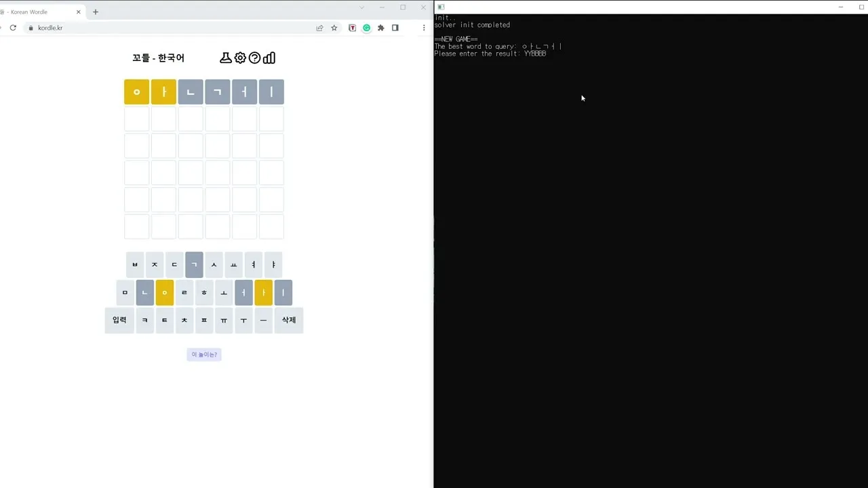Tap the ㅜ key on the on-screen keyboard
This screenshot has width=868, height=488.
pos(243,320)
